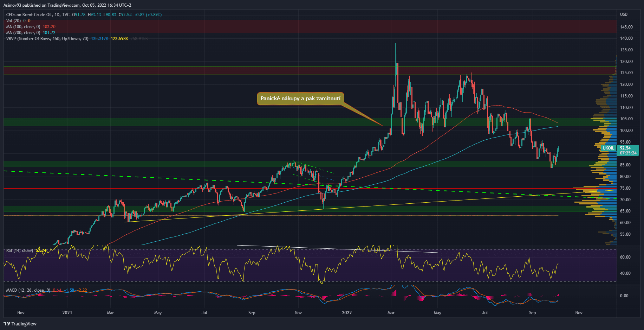Viewport: 644px width, 330px height.
Task: Open the USD currency selector
Action: [624, 14]
